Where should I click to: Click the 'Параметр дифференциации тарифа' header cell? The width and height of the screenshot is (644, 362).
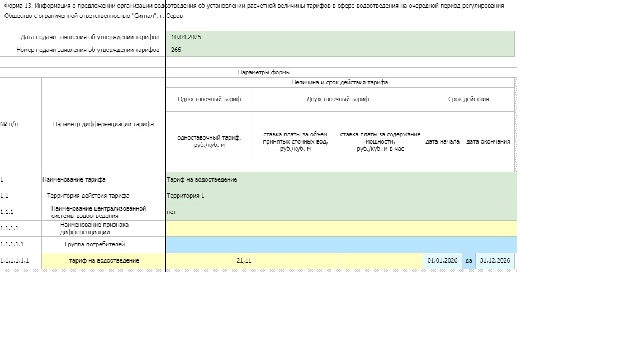[x=103, y=125]
